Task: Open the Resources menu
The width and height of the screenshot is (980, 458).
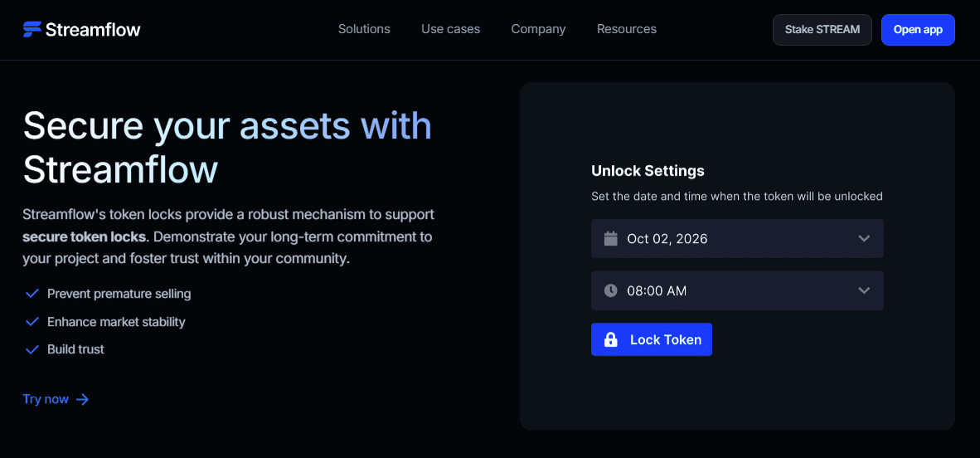Action: click(x=627, y=29)
